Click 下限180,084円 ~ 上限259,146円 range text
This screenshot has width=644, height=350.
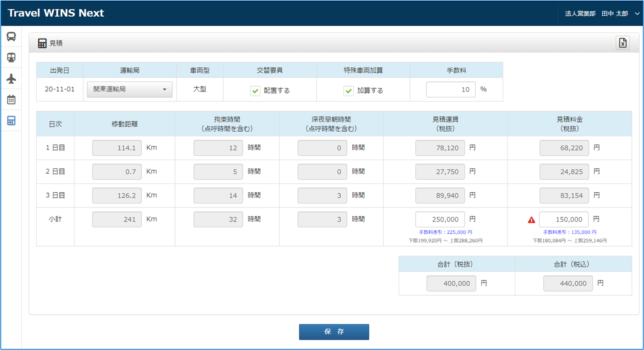pyautogui.click(x=570, y=241)
